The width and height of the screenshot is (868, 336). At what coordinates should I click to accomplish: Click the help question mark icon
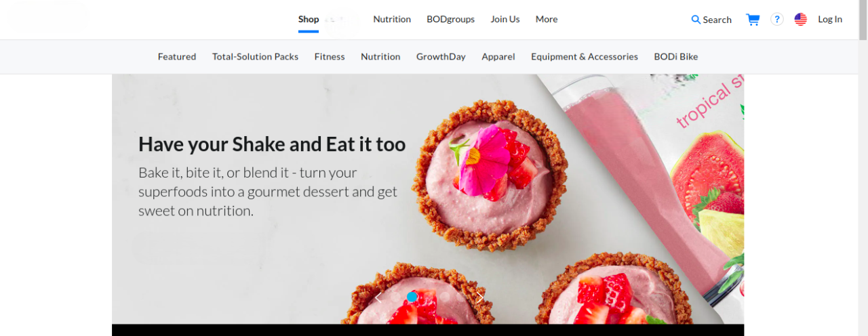tap(777, 20)
